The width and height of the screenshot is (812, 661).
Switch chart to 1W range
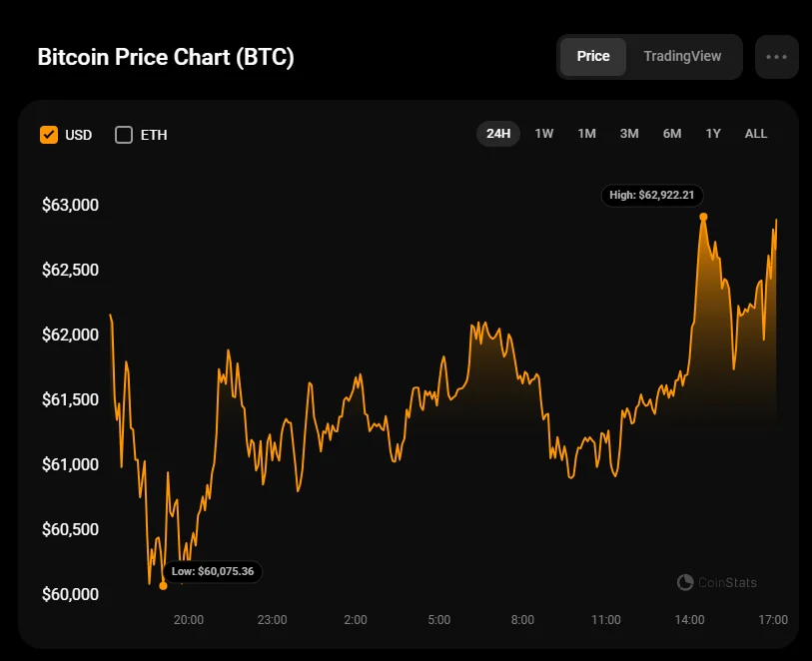point(544,133)
